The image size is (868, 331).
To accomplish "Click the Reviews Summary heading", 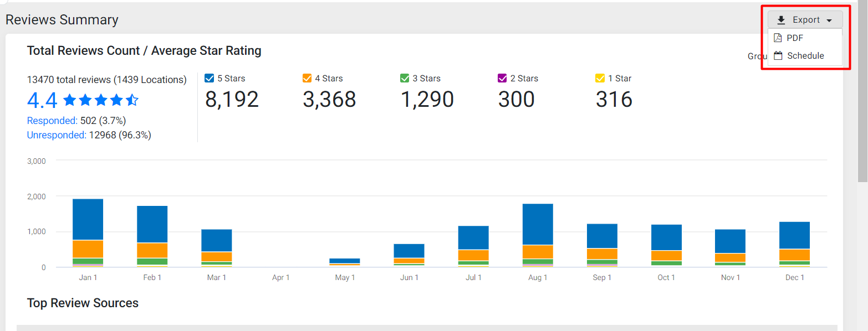I will [62, 20].
